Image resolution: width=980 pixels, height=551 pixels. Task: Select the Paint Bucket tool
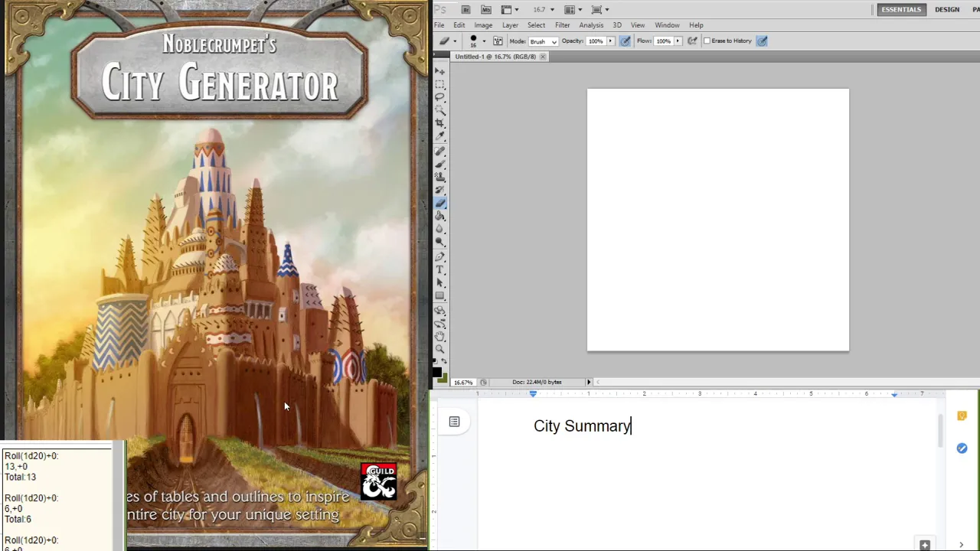[x=440, y=217]
